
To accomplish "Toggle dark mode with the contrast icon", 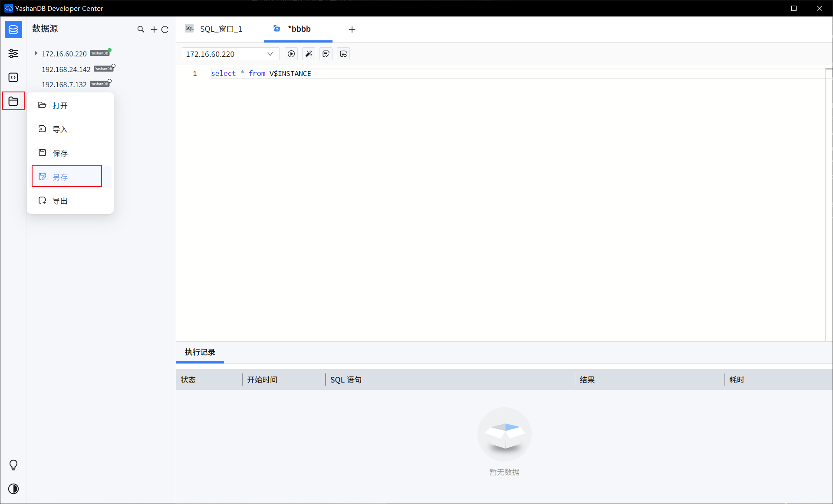I will pyautogui.click(x=13, y=489).
